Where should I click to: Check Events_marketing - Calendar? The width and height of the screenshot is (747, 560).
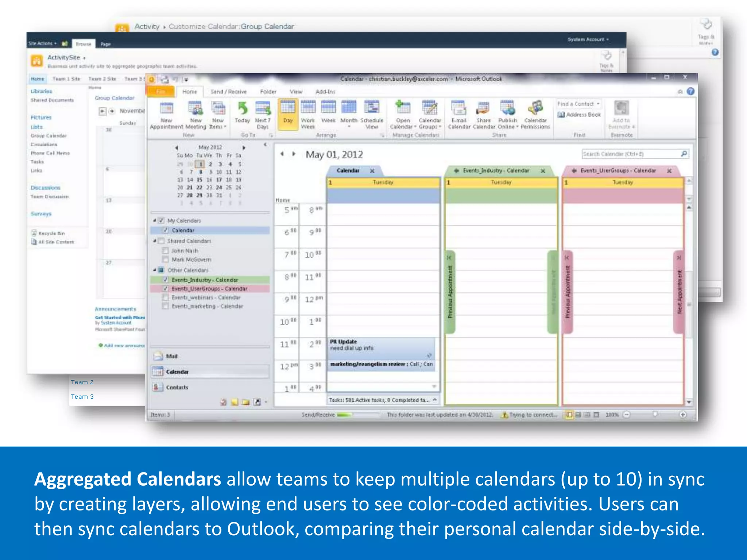click(165, 306)
